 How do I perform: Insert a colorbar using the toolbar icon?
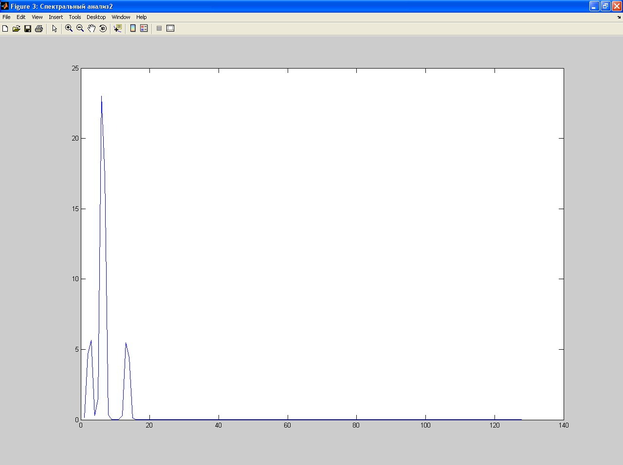tap(132, 28)
